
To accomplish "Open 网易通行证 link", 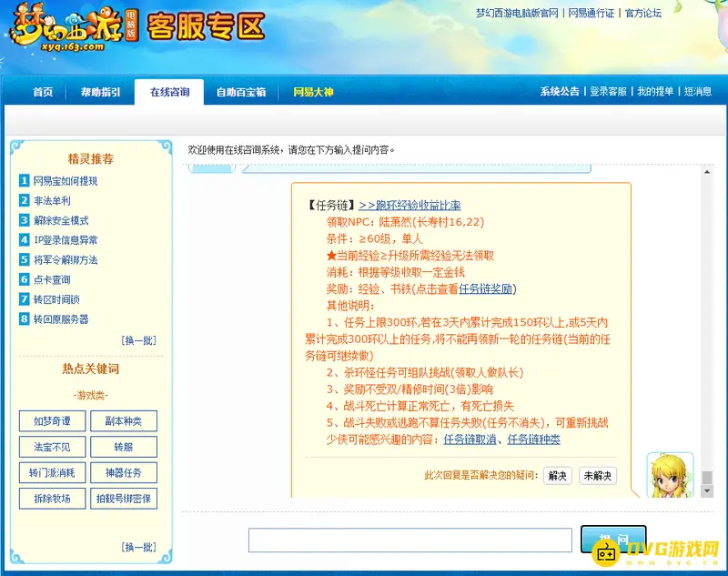I will click(x=591, y=13).
